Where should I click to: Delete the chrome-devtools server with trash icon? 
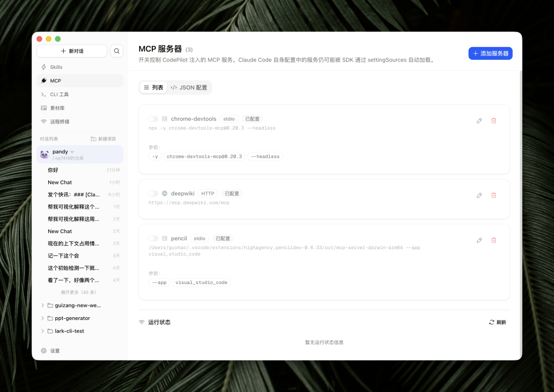coord(493,121)
